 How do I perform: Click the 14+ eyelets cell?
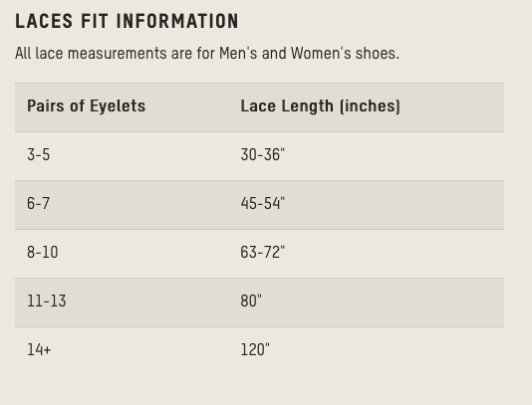[x=39, y=350]
